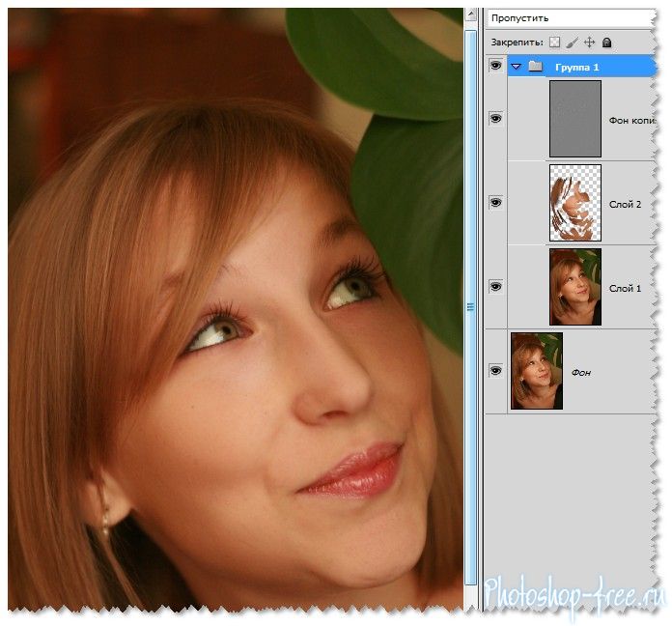The height and width of the screenshot is (626, 672).
Task: Select the Слой 2 layer name
Action: click(625, 205)
